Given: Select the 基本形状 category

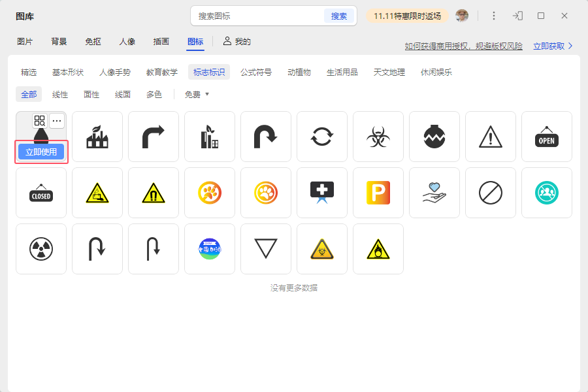Looking at the screenshot, I should pyautogui.click(x=68, y=73).
